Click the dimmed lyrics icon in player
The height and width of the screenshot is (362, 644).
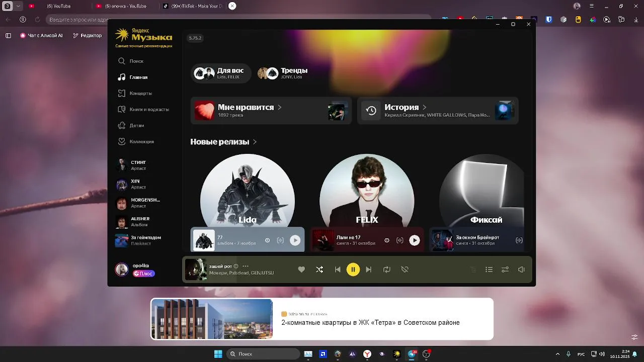click(x=473, y=269)
